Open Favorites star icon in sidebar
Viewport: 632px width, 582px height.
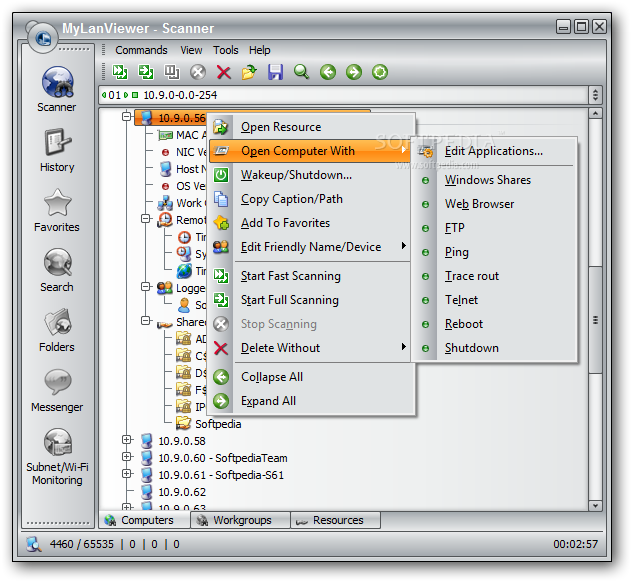point(57,210)
